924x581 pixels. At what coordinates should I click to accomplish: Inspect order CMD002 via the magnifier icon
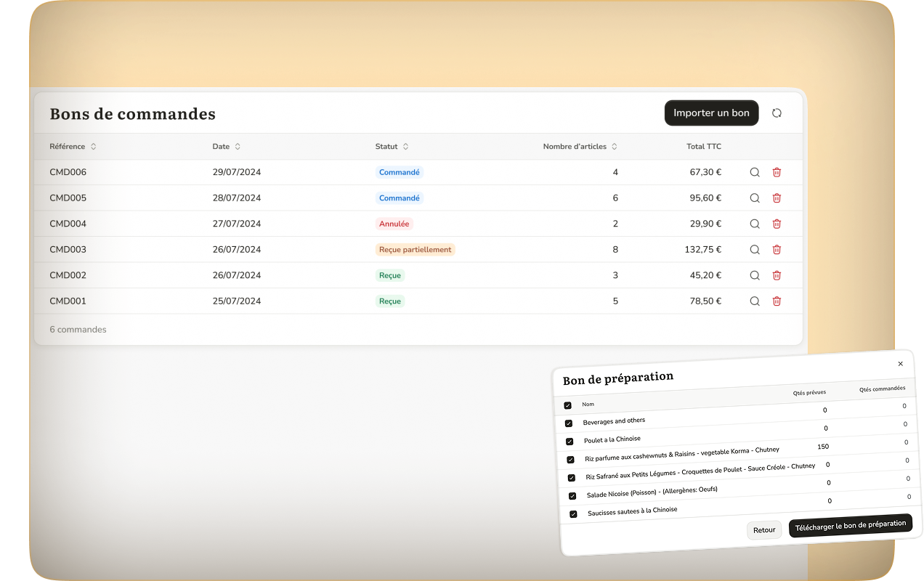[x=755, y=275]
